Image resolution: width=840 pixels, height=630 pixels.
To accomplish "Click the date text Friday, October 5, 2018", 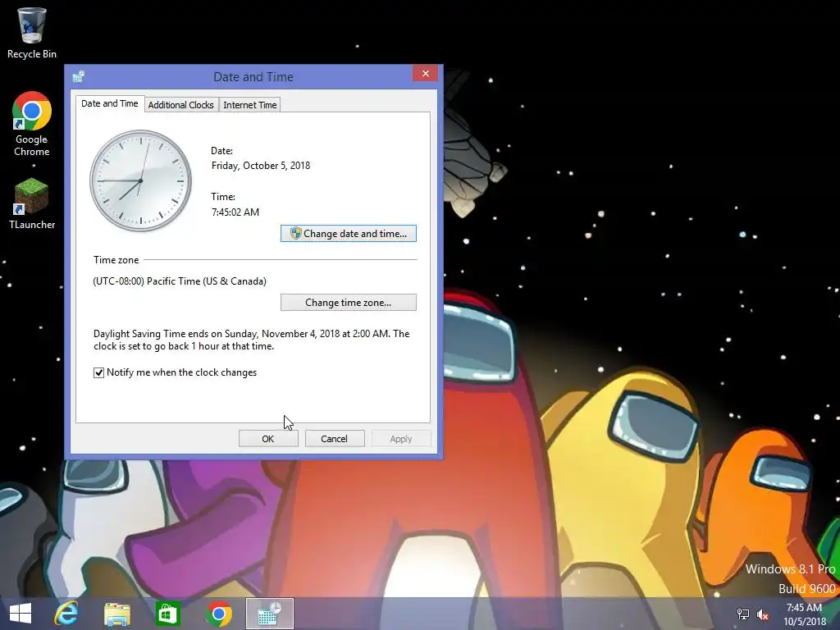I will pyautogui.click(x=261, y=166).
